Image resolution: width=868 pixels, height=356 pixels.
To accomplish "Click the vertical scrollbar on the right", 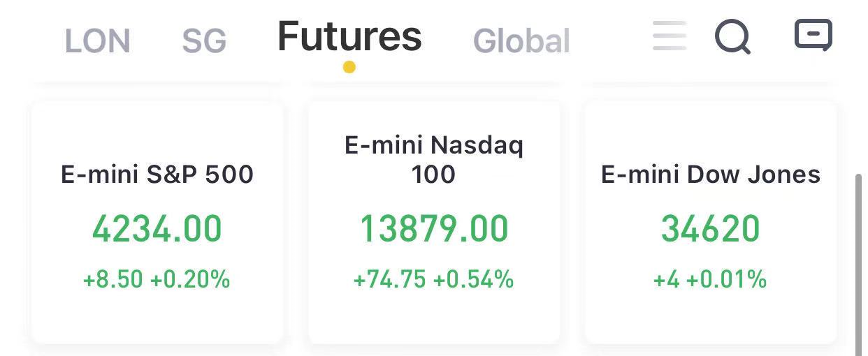I will pyautogui.click(x=859, y=265).
